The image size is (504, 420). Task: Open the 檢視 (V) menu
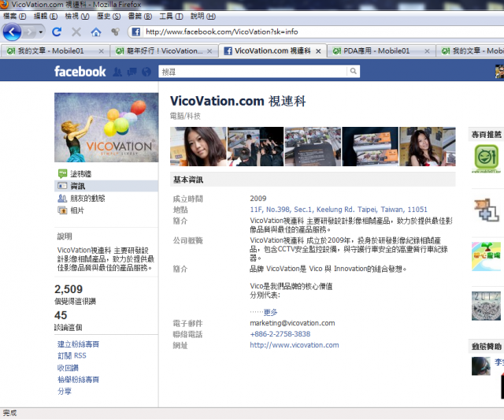[77, 17]
